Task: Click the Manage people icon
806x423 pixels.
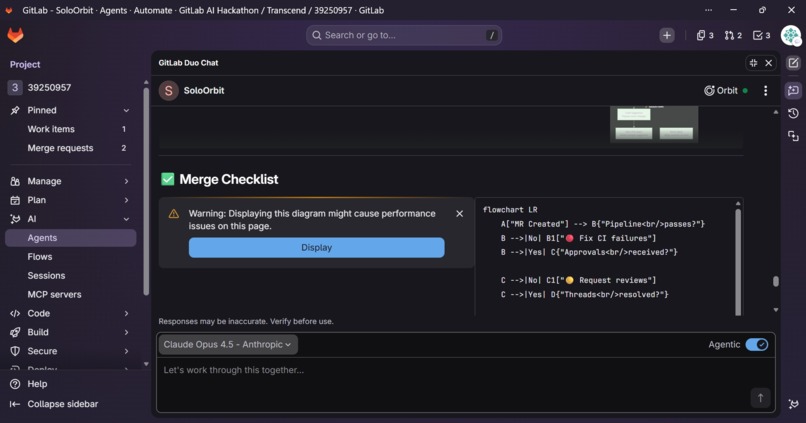Action: click(15, 181)
